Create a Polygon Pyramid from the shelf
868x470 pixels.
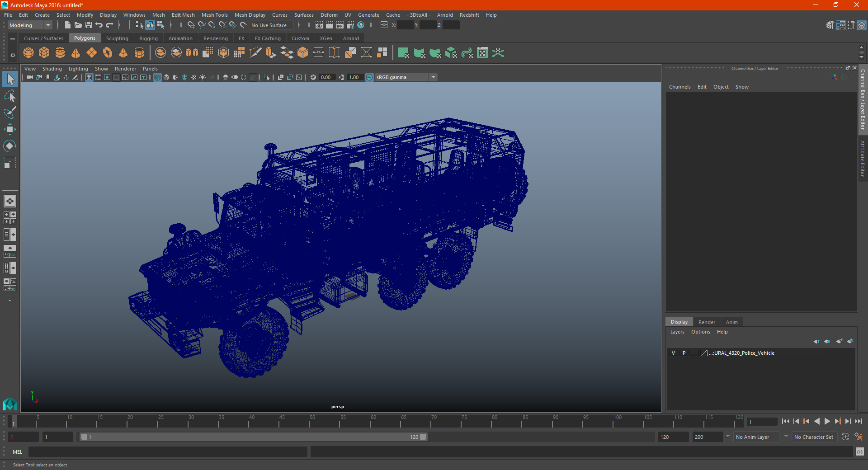tap(123, 53)
